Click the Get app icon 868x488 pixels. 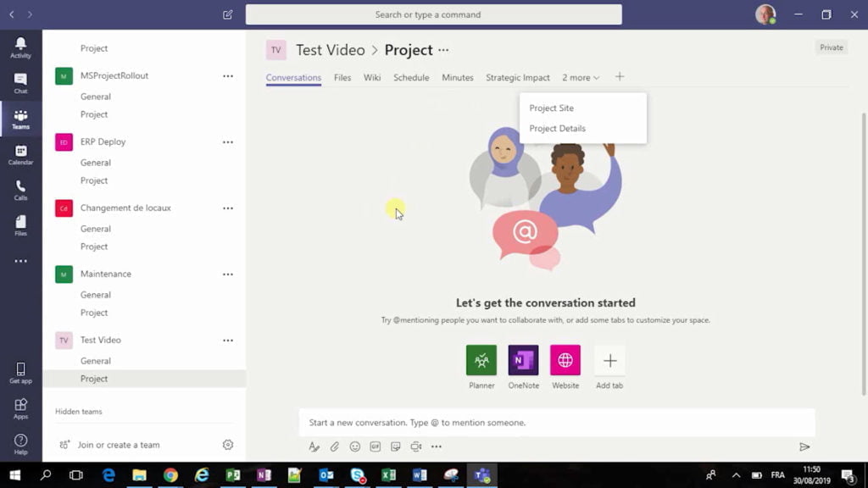(x=20, y=373)
